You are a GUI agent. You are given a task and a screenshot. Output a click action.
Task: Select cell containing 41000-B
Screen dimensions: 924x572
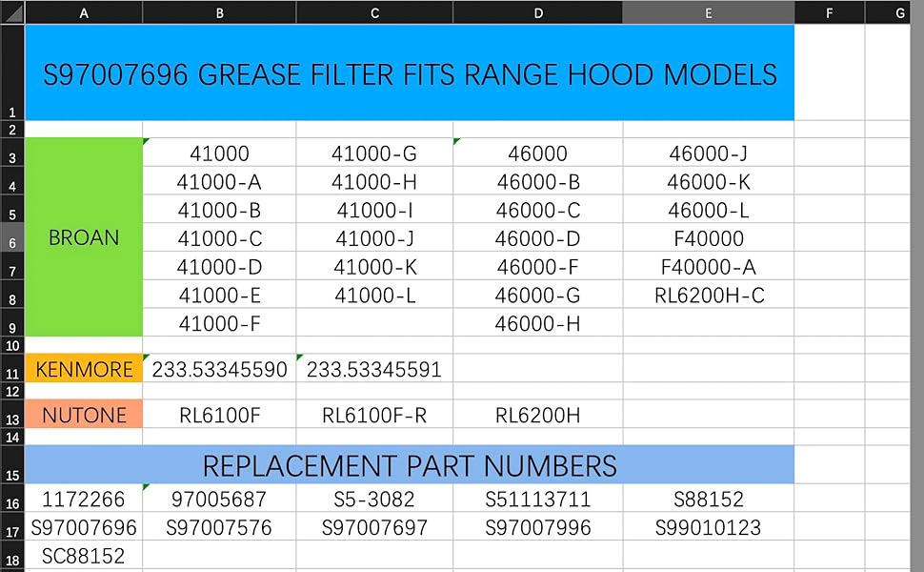(x=219, y=210)
